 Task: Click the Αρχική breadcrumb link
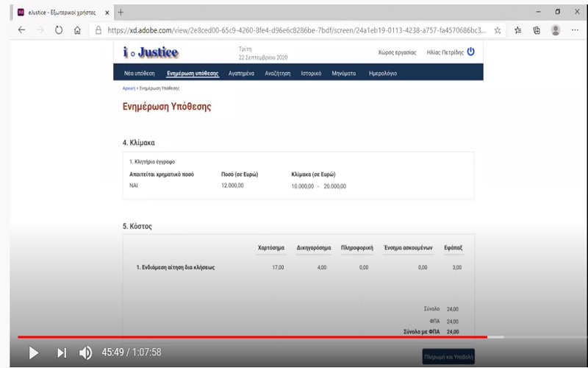tap(128, 88)
